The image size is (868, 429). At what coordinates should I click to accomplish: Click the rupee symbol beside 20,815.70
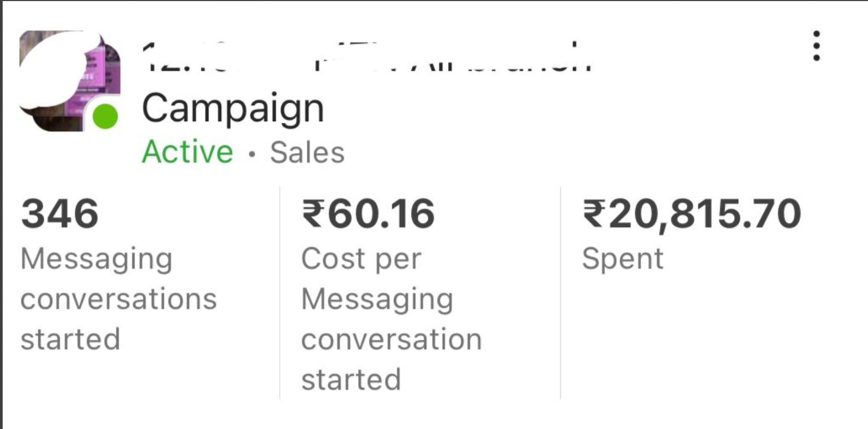[594, 214]
